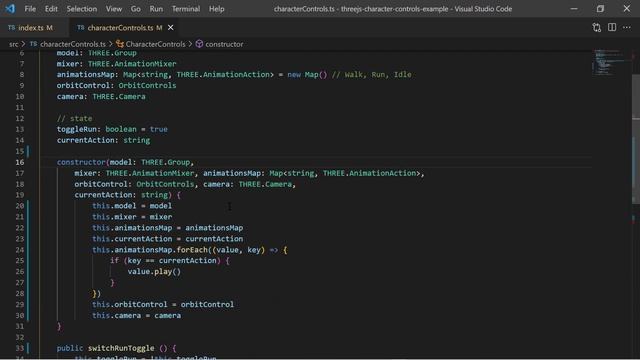Click 'this.currentAction = currentAction' line
The image size is (640, 360).
(x=167, y=239)
